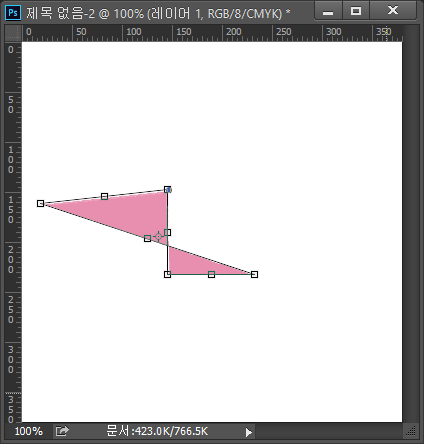Viewport: 424px width, 444px height.
Task: Click the share/export icon in status bar
Action: coord(62,431)
